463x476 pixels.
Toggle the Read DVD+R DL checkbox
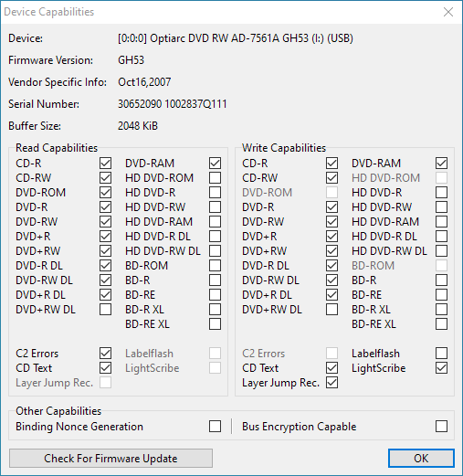coord(105,295)
